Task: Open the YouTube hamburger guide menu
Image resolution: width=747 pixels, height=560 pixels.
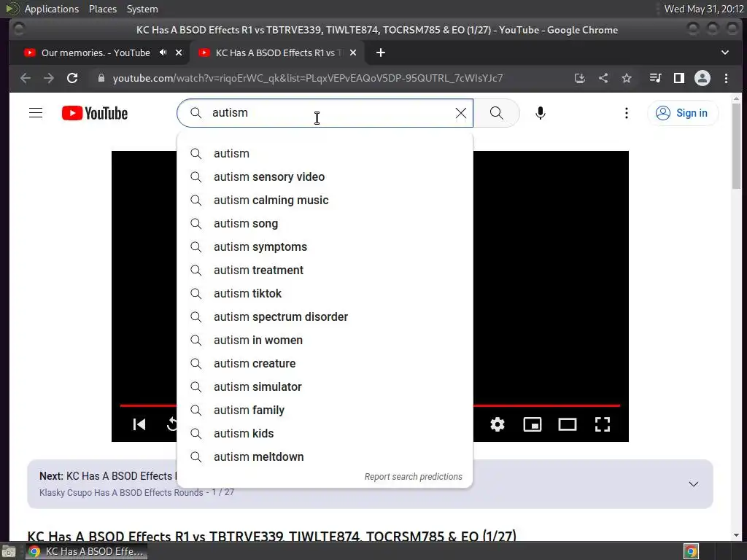Action: coord(36,113)
